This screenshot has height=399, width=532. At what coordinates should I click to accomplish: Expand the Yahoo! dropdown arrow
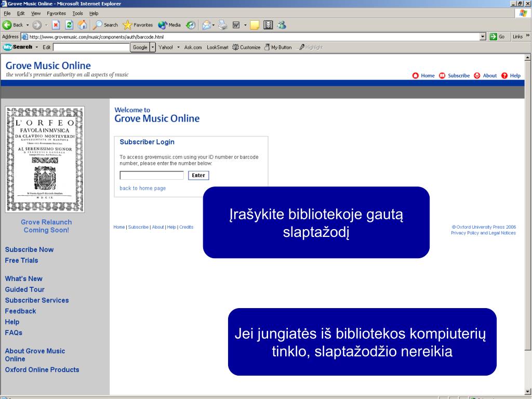(179, 47)
